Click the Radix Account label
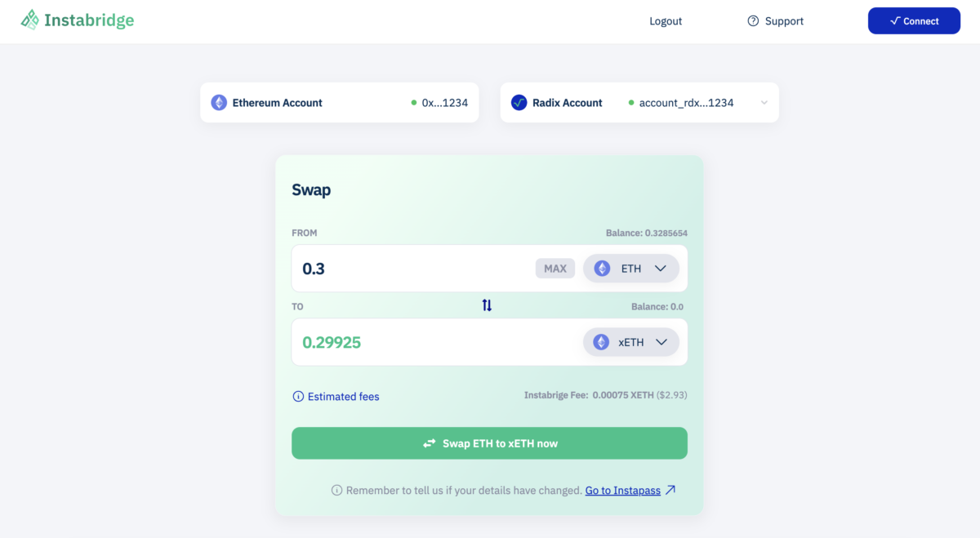This screenshot has width=980, height=538. pyautogui.click(x=568, y=103)
